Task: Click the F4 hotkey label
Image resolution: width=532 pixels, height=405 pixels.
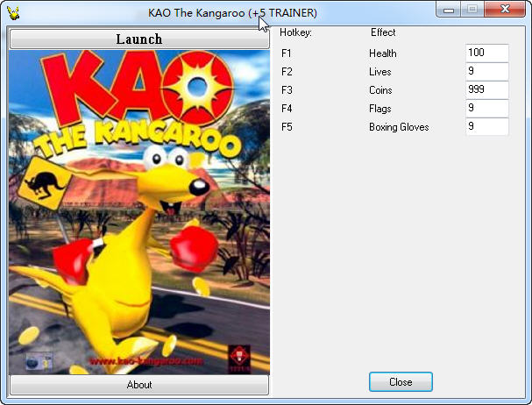Action: [x=287, y=109]
